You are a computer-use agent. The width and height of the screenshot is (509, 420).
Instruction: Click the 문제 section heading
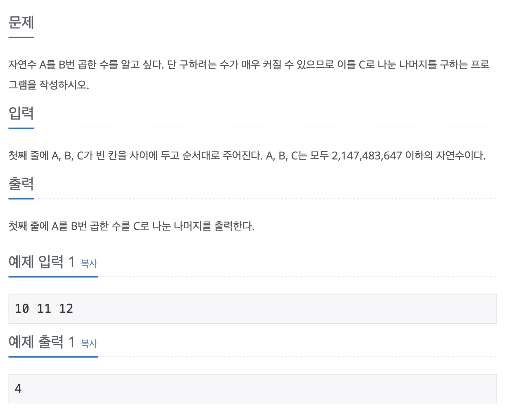21,22
